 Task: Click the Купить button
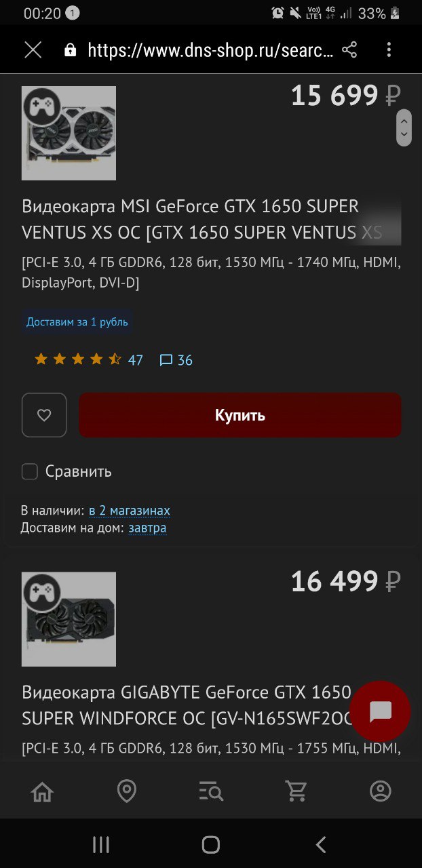coord(240,415)
